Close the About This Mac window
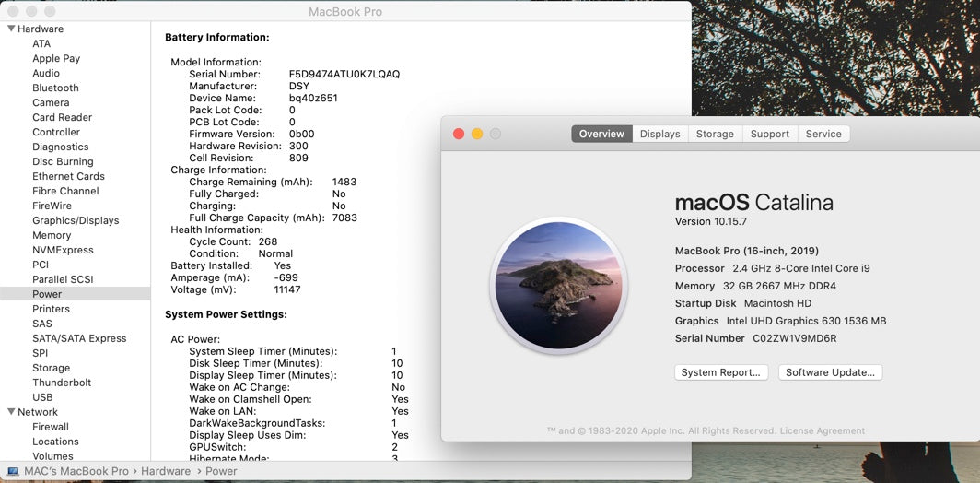Viewport: 980px width, 483px height. pos(459,134)
